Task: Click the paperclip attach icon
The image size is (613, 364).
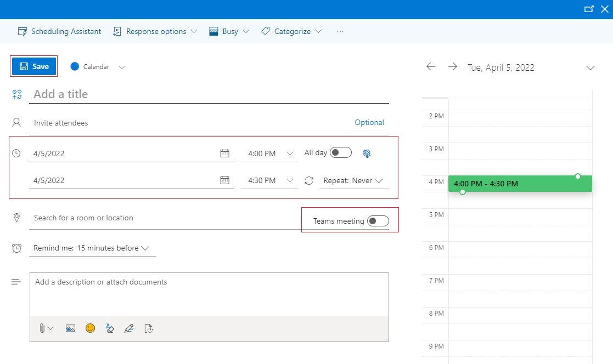Action: point(42,328)
